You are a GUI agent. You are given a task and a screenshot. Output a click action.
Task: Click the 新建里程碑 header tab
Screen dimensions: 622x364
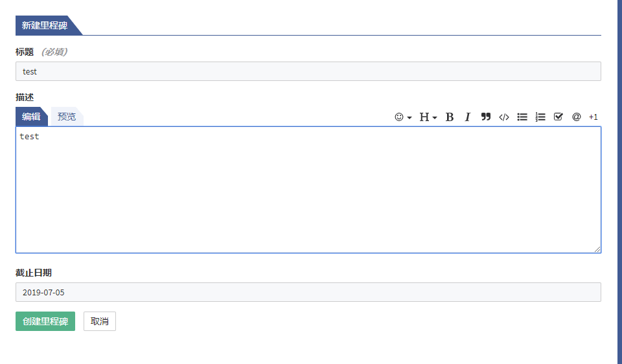45,25
